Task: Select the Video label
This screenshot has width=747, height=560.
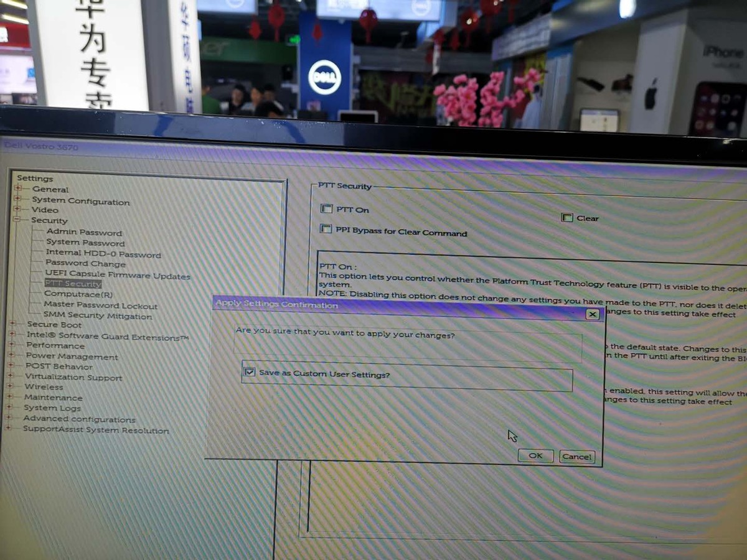Action: [45, 210]
